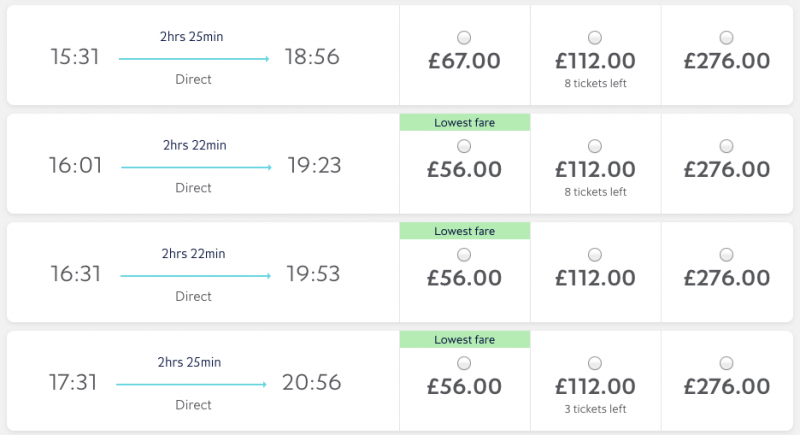The image size is (800, 435).
Task: Choose £112.00 fare with 3 tickets left
Action: (x=595, y=364)
